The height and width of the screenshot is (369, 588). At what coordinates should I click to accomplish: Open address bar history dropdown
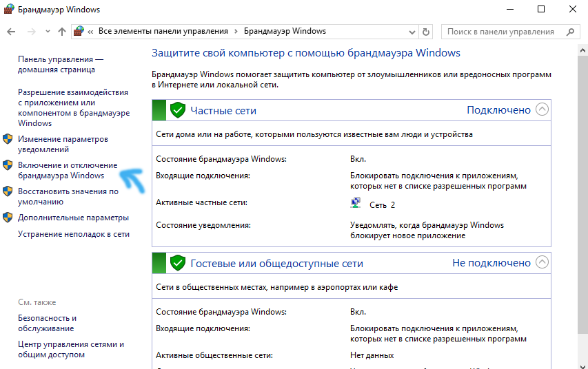(x=412, y=32)
